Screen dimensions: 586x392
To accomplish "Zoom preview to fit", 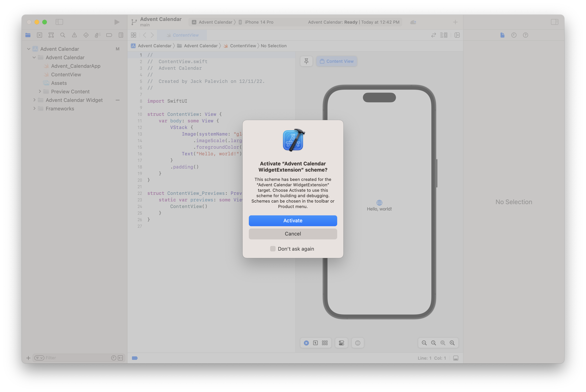I will (443, 343).
